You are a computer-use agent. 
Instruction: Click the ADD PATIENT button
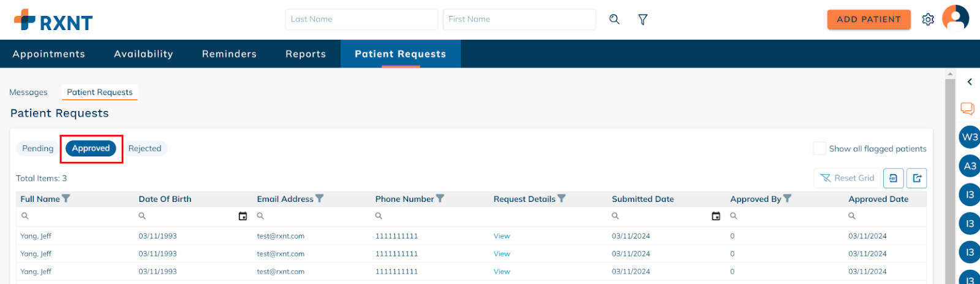[x=869, y=20]
